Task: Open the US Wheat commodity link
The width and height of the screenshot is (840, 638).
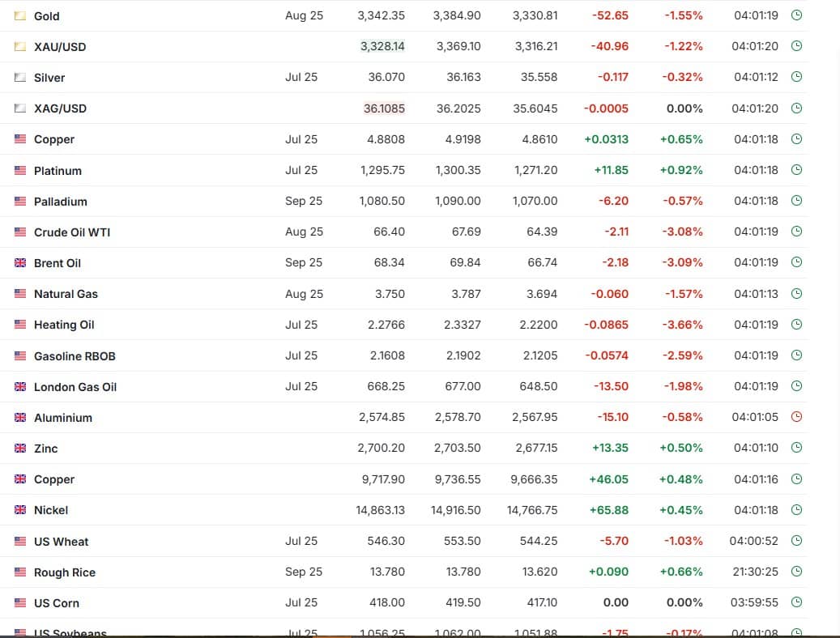Action: point(62,542)
